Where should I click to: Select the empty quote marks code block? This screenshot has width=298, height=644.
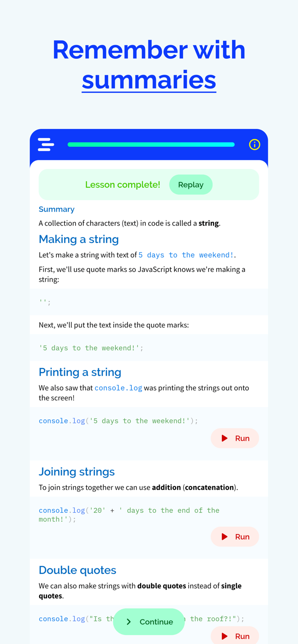[44, 302]
